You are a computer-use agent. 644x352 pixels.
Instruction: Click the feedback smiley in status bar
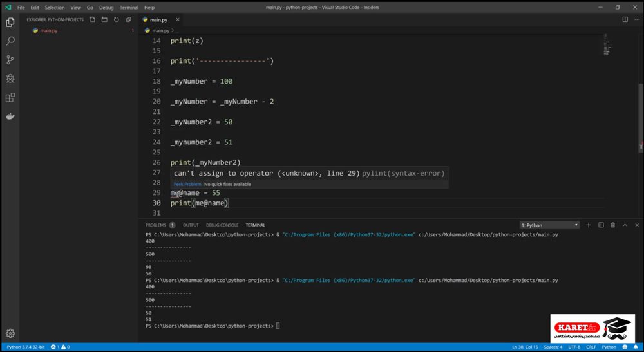click(625, 347)
